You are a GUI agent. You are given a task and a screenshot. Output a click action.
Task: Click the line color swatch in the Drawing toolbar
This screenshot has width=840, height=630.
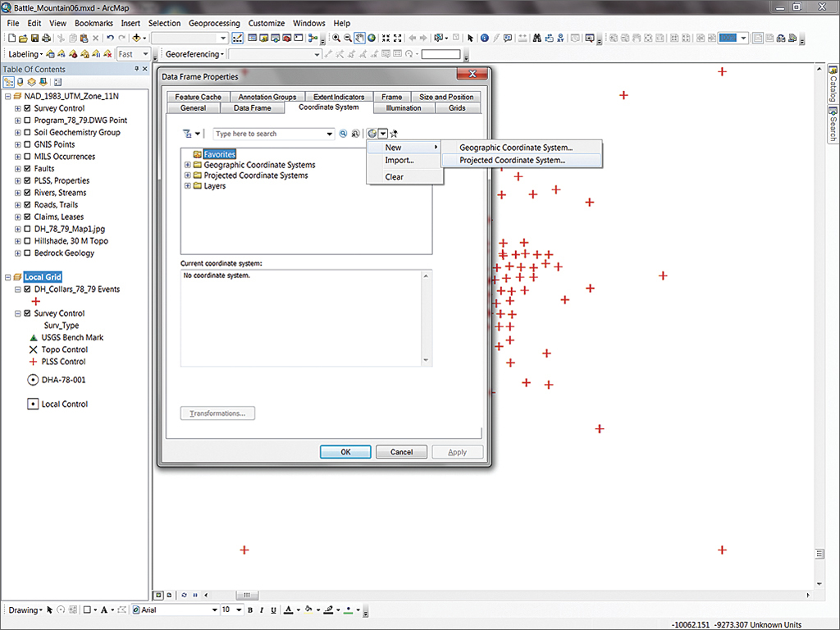[x=328, y=609]
